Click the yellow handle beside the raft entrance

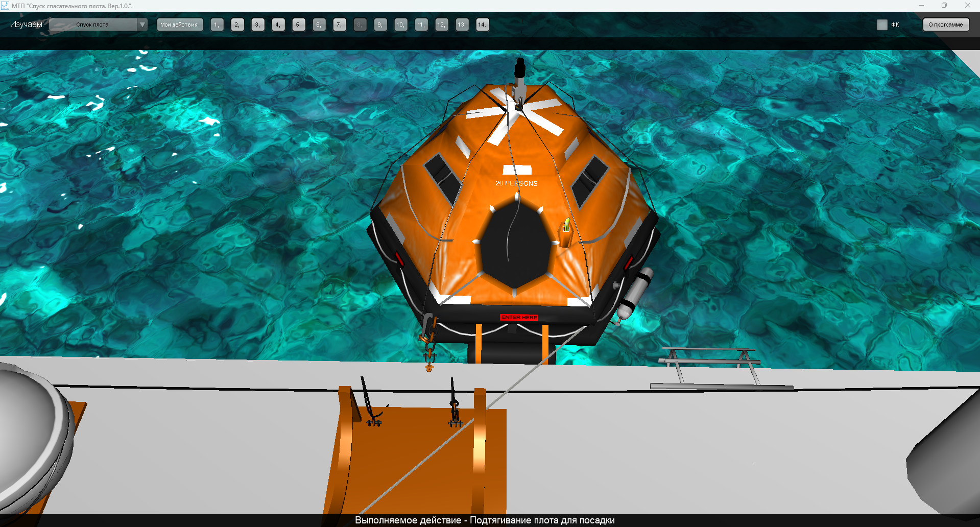coord(566,225)
